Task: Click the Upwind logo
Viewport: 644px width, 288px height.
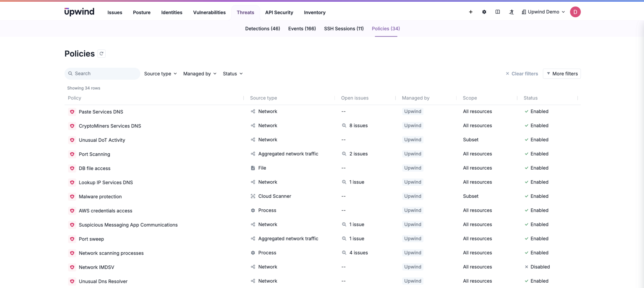Action: (79, 12)
